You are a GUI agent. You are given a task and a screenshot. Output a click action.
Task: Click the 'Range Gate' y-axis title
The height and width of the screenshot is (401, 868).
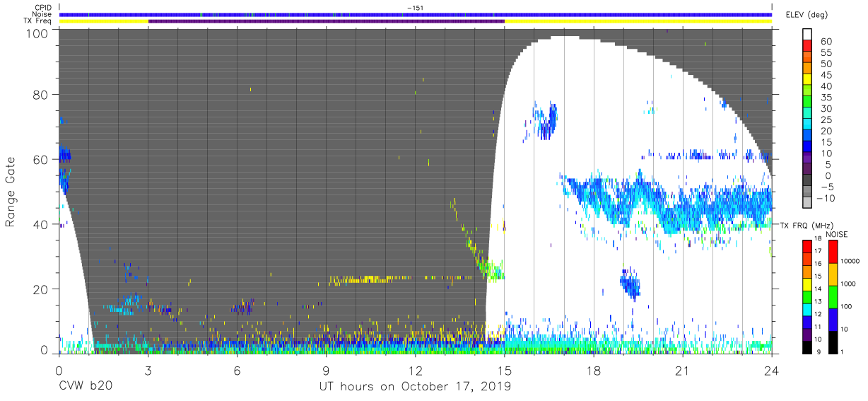pos(11,192)
